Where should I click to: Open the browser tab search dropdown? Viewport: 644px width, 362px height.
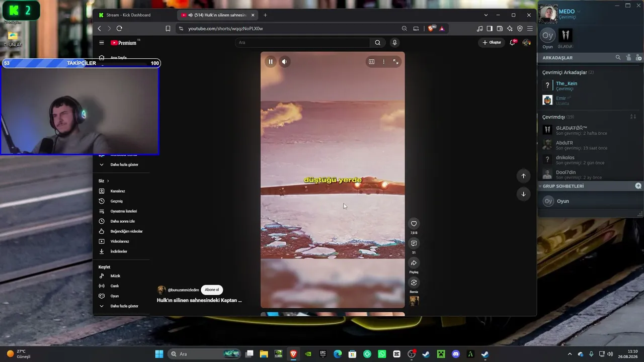(486, 15)
